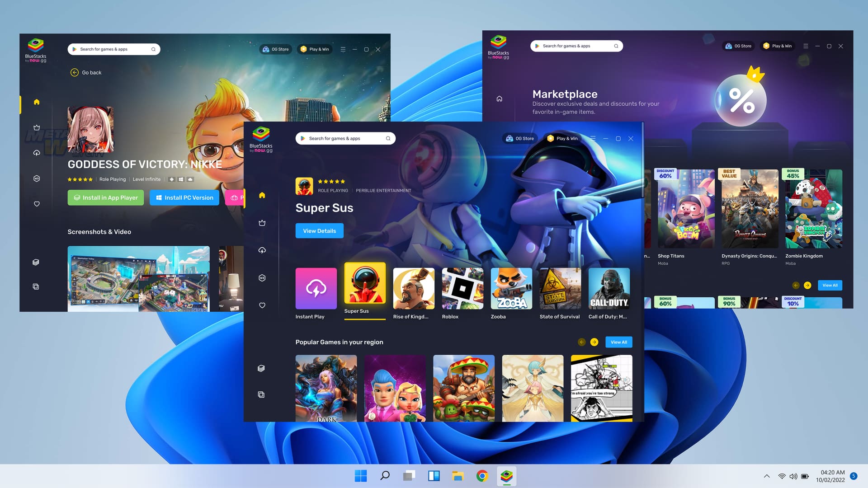Open OG Store in the Marketplace window

pos(738,46)
